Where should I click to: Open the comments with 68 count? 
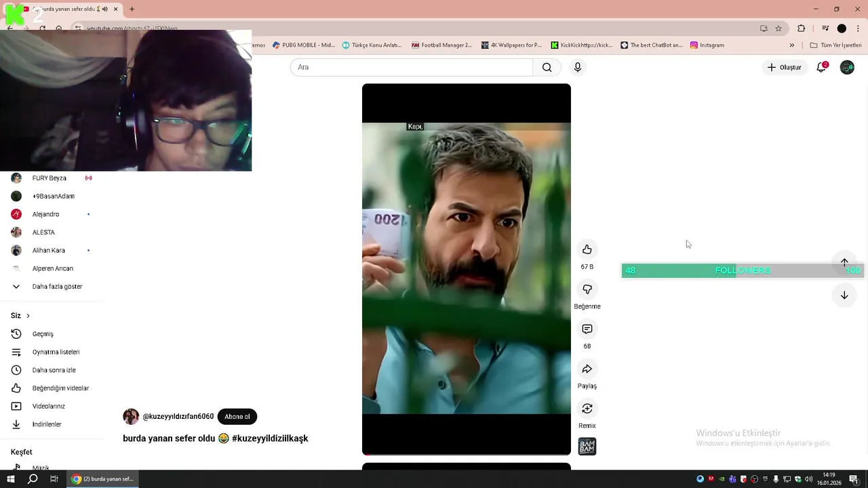click(x=587, y=329)
